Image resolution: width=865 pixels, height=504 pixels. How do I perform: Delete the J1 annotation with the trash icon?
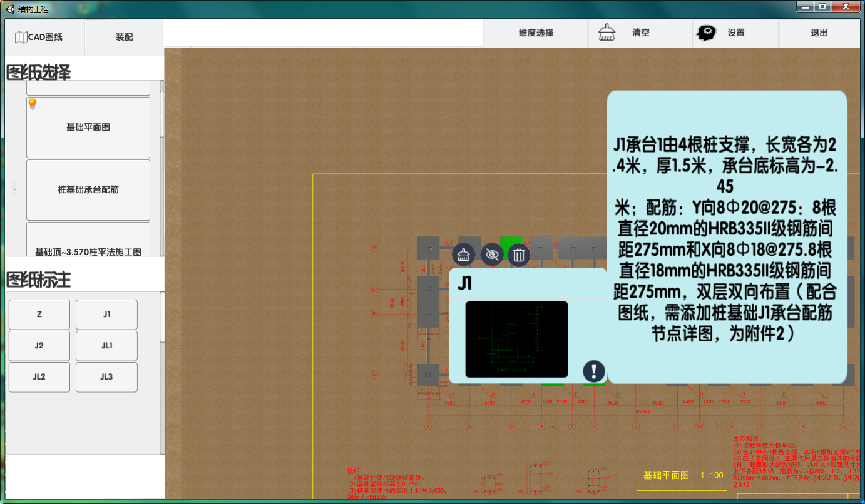(519, 255)
